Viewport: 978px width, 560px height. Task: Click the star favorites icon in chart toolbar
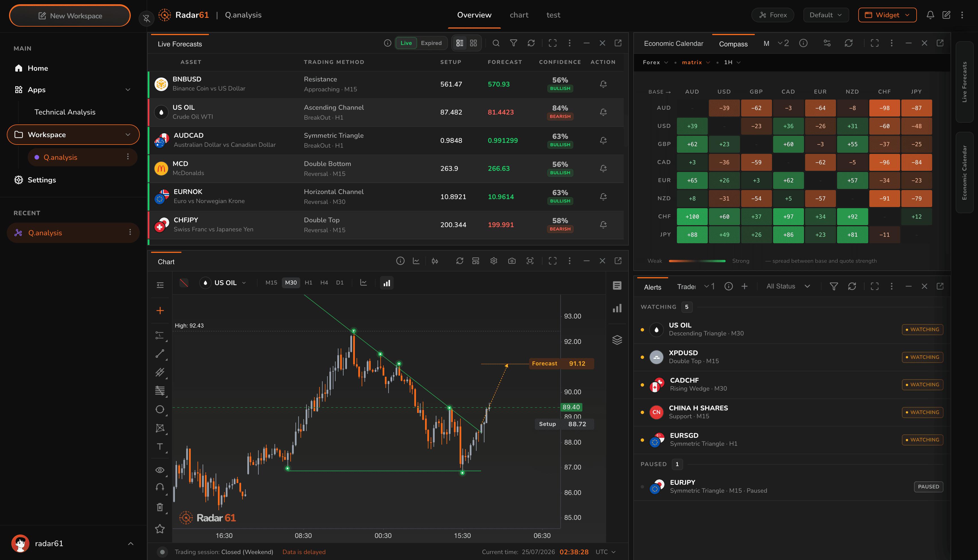[160, 529]
